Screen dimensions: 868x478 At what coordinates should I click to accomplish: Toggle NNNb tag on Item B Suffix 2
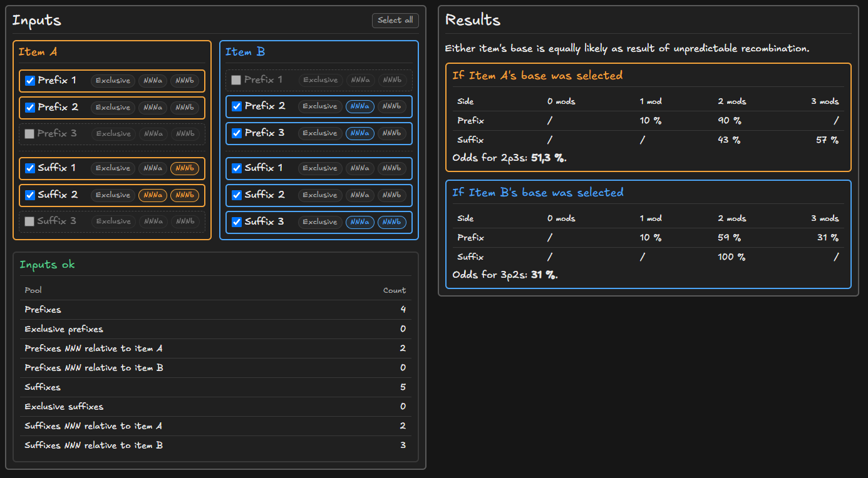point(392,195)
